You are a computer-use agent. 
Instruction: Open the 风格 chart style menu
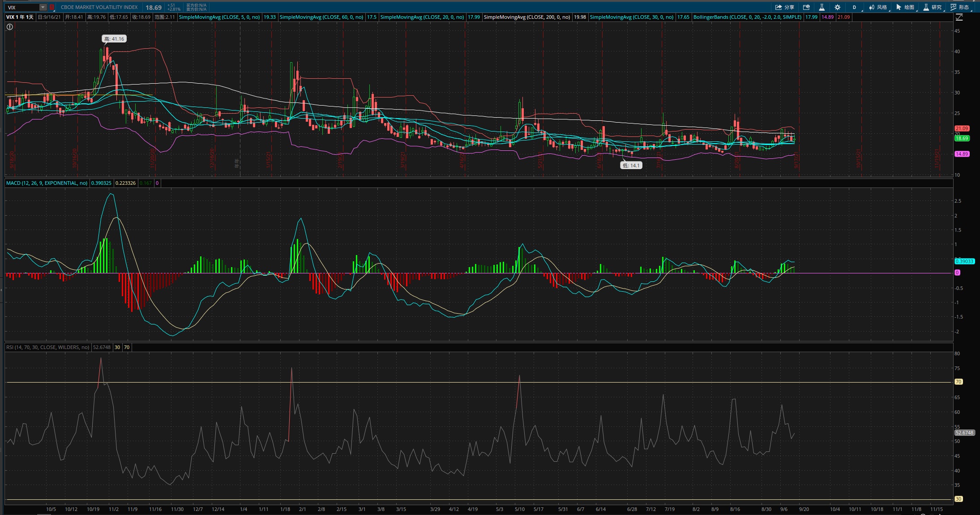point(878,7)
